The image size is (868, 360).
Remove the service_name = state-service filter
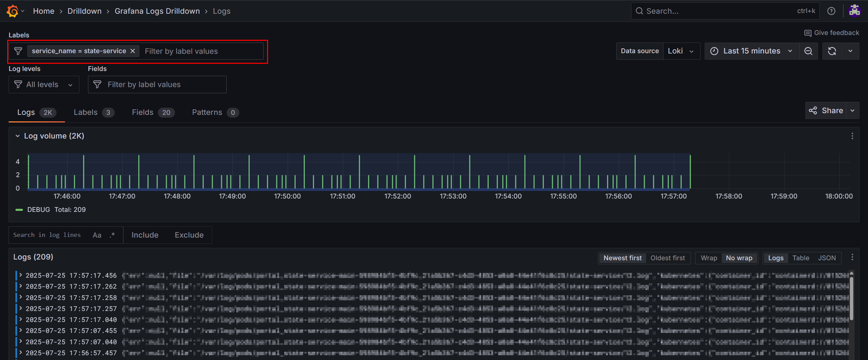[133, 51]
